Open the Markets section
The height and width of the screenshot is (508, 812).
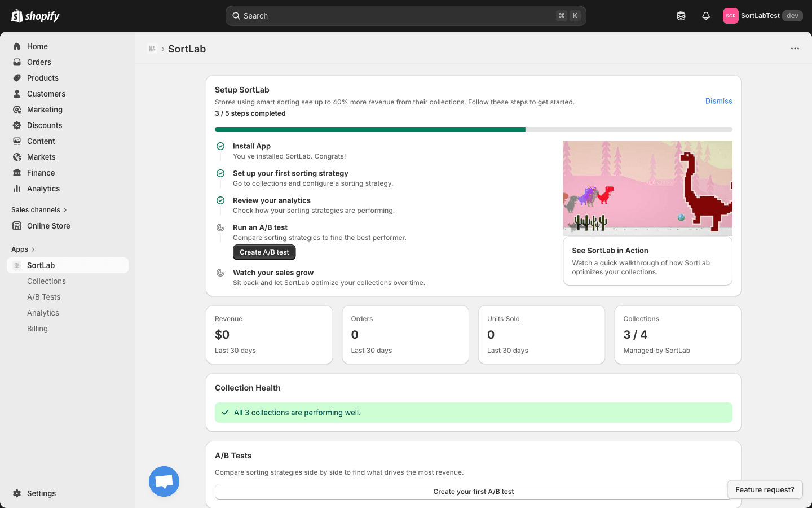(x=17, y=157)
